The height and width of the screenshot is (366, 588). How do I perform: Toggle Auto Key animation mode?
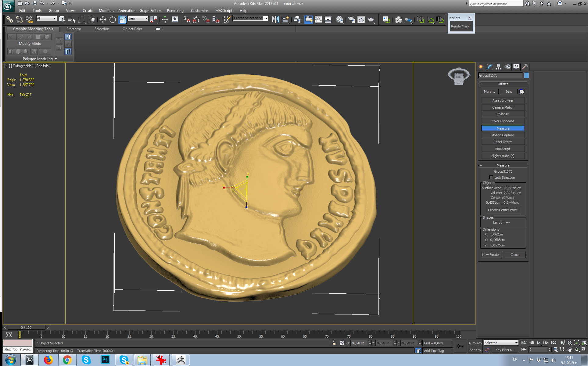[x=475, y=343]
